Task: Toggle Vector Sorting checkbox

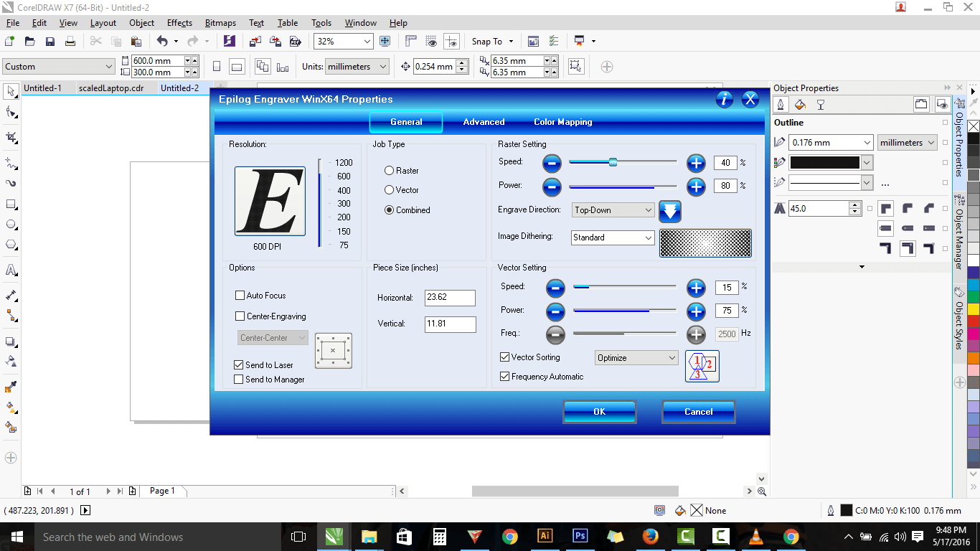Action: [x=505, y=357]
